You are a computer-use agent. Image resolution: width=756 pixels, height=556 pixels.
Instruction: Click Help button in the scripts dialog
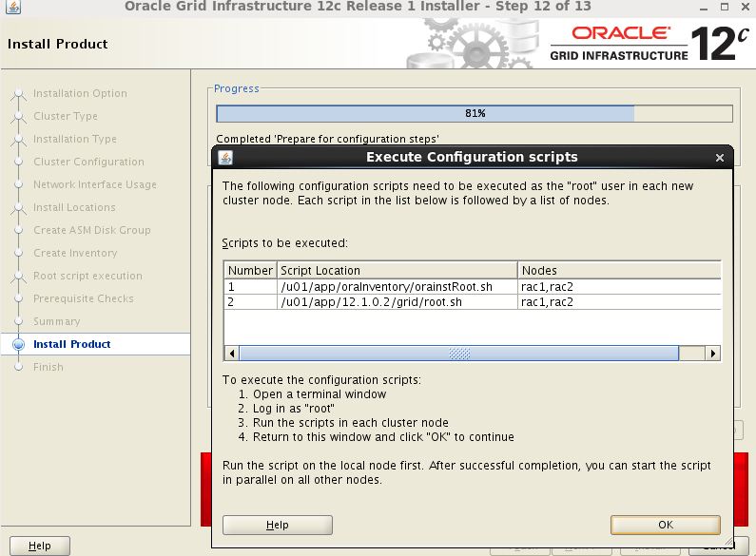click(277, 525)
